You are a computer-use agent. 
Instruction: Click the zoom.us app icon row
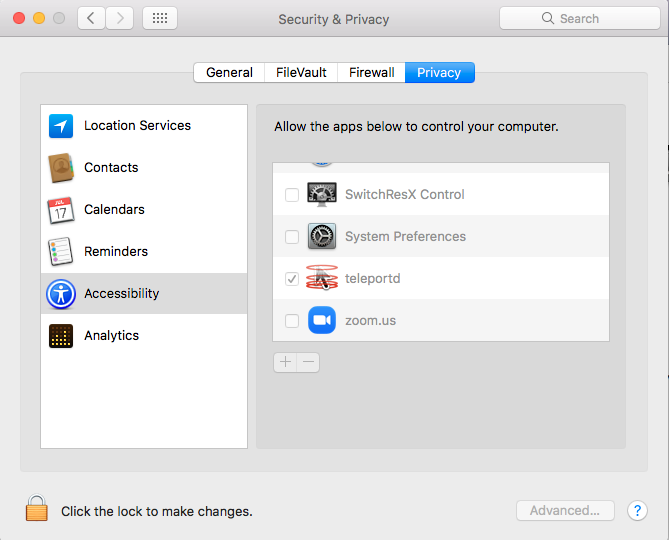441,320
